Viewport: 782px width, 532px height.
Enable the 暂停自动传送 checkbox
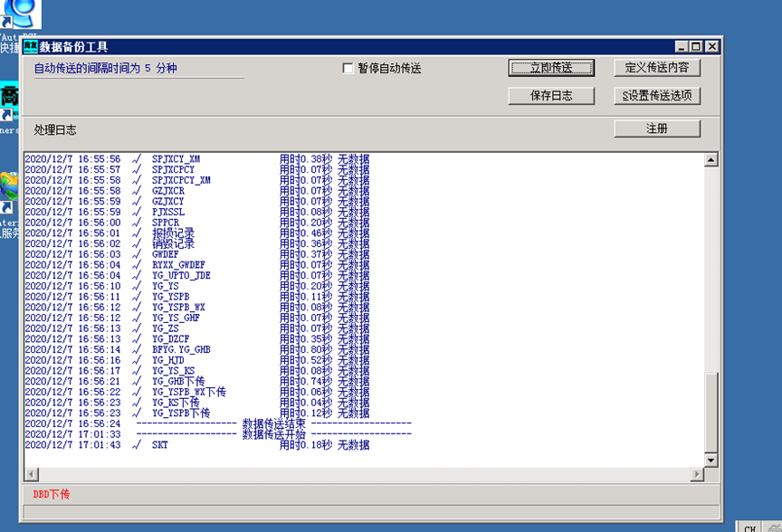[x=348, y=69]
